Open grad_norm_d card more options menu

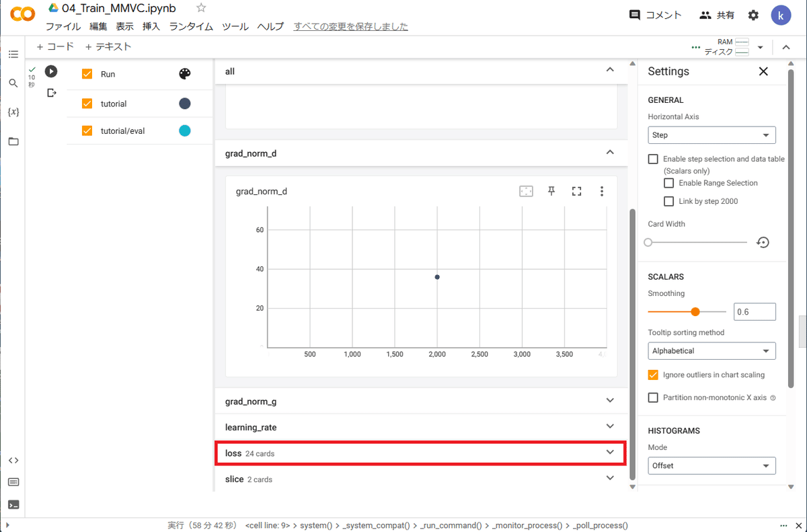[602, 191]
